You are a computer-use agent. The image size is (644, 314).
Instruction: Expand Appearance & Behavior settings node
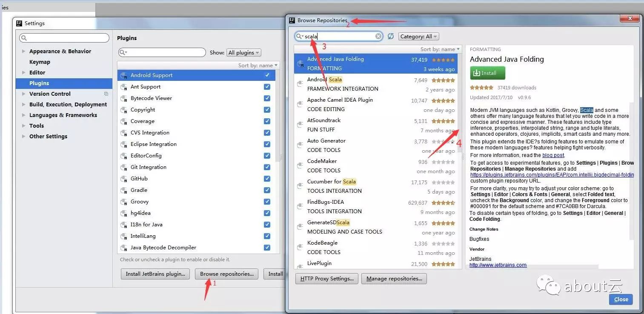coord(23,51)
